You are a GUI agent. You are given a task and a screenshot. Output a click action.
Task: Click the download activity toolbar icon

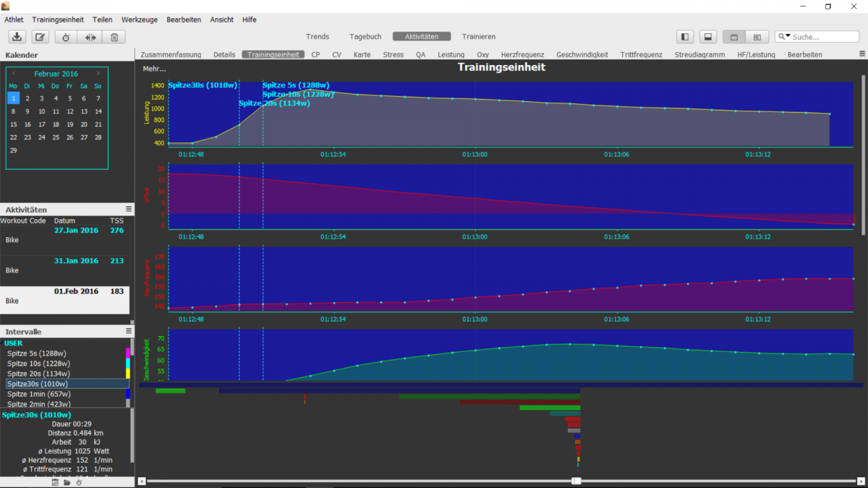18,37
